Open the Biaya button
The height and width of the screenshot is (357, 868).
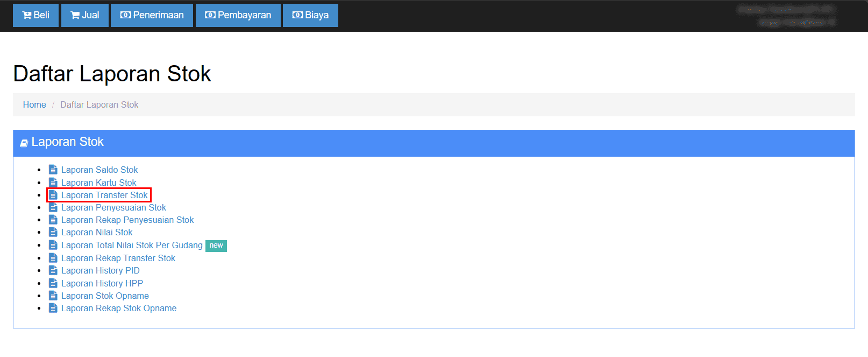(310, 15)
